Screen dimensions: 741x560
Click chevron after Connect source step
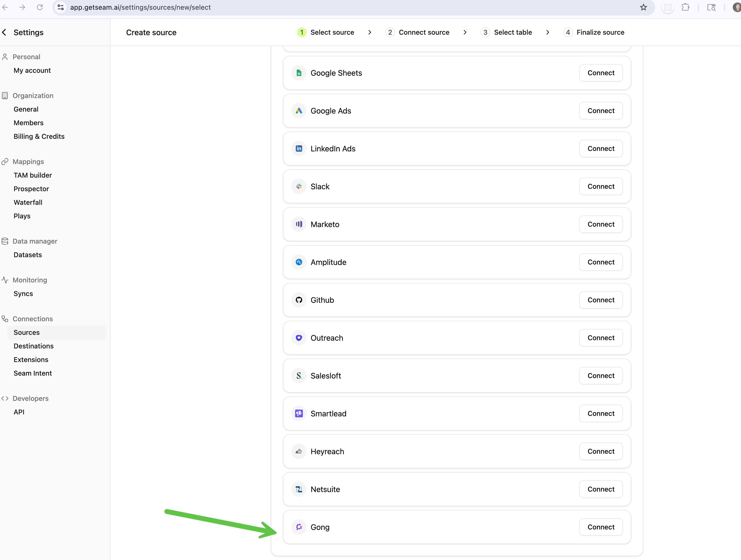pos(465,33)
